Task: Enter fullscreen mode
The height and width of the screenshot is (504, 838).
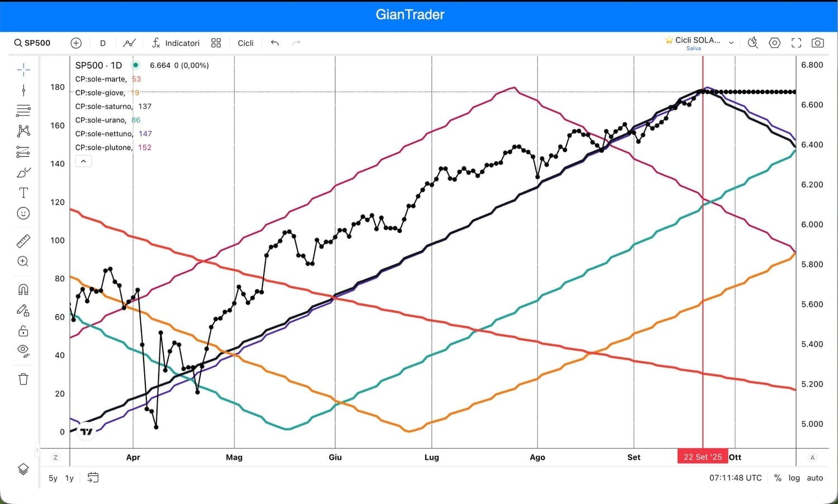Action: pos(797,43)
